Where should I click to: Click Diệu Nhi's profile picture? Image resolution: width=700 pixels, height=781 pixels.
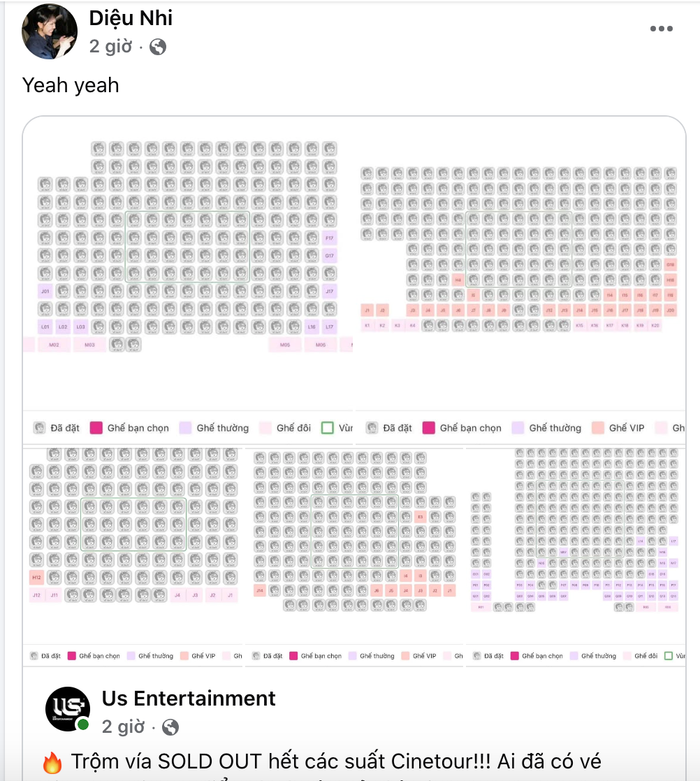click(49, 31)
